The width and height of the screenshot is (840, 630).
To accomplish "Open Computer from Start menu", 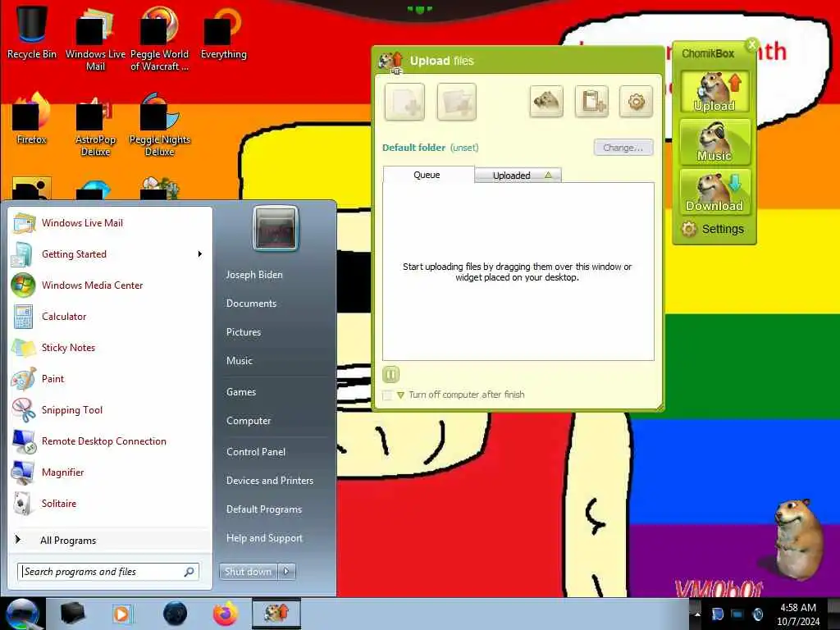I will [249, 421].
